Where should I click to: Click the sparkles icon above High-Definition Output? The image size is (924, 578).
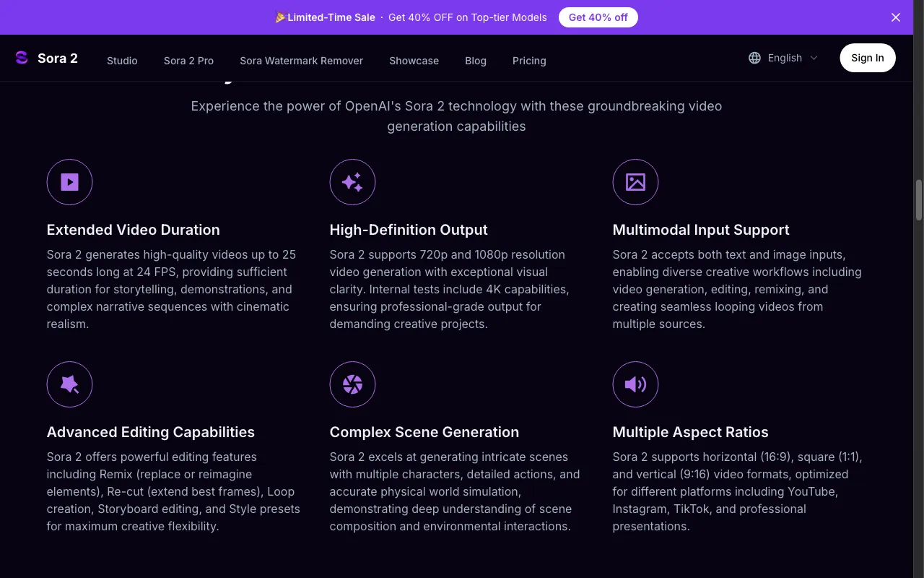352,182
